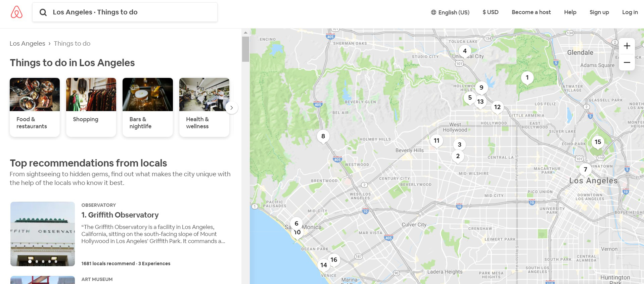This screenshot has height=284, width=644.
Task: Click Things to do breadcrumb
Action: click(x=72, y=43)
